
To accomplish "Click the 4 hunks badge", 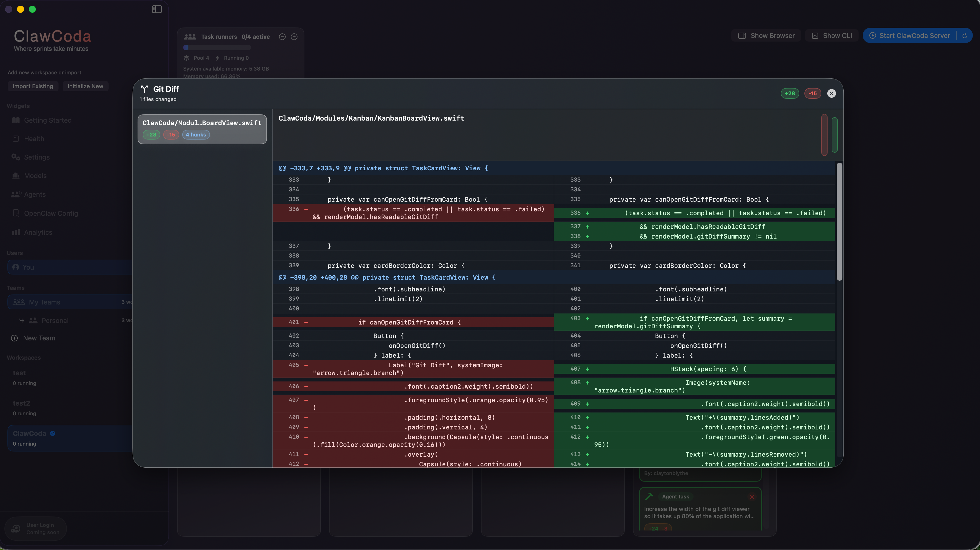I will tap(196, 135).
